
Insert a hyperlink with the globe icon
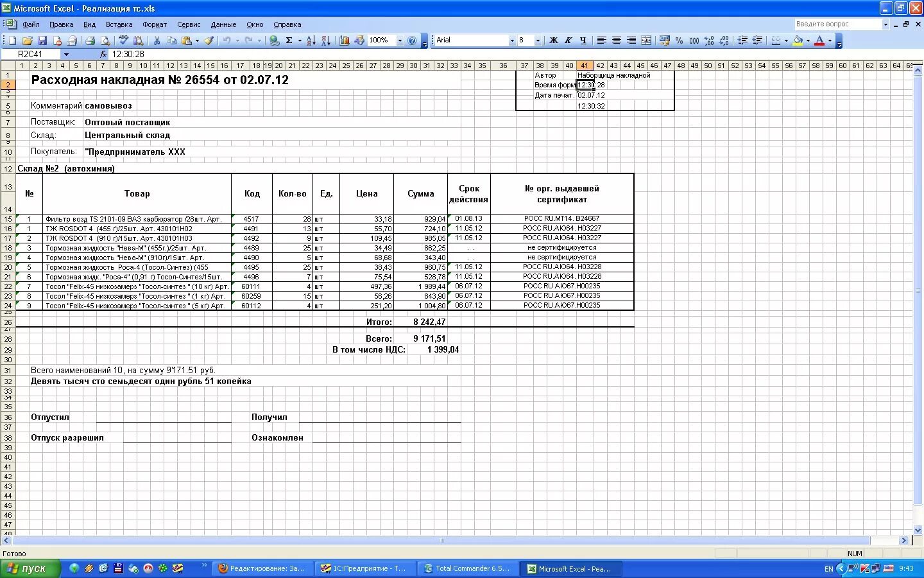pos(275,40)
